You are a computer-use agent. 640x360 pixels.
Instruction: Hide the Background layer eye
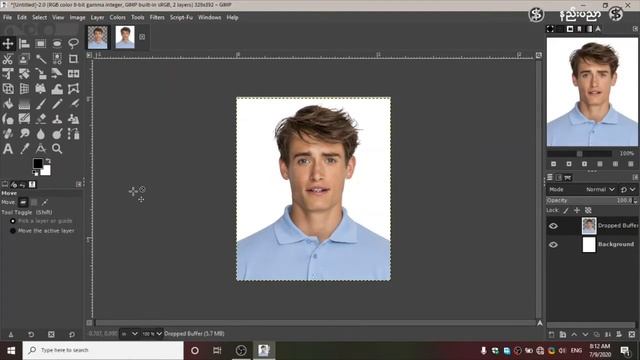553,244
